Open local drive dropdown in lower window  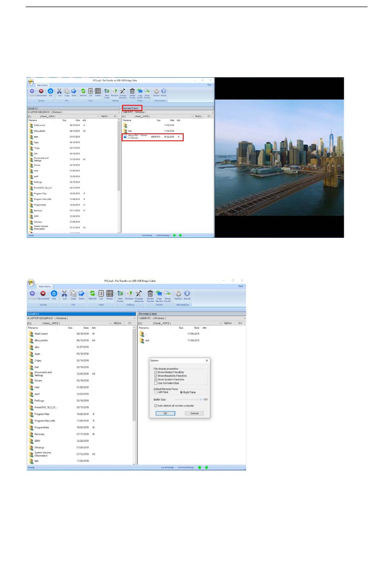110,323
